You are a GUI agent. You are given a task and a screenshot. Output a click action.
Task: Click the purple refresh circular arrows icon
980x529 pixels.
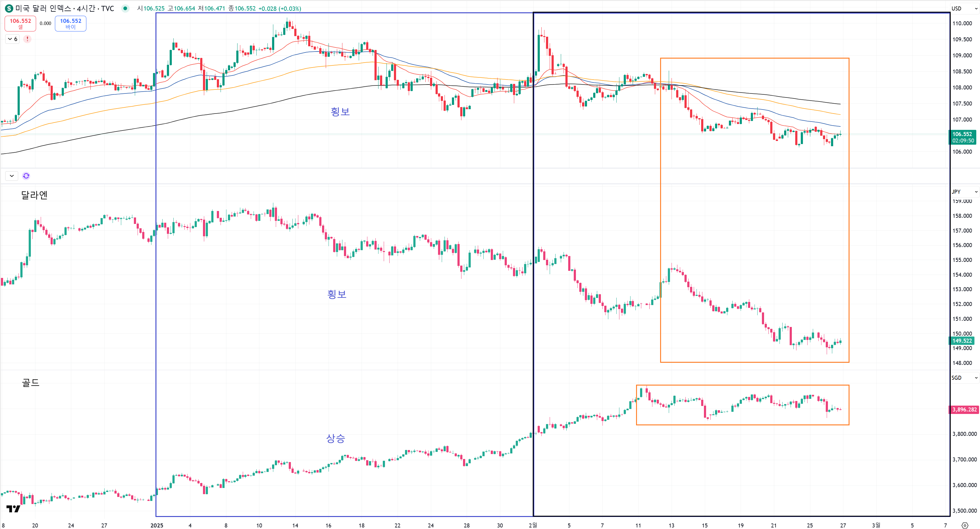pyautogui.click(x=26, y=176)
